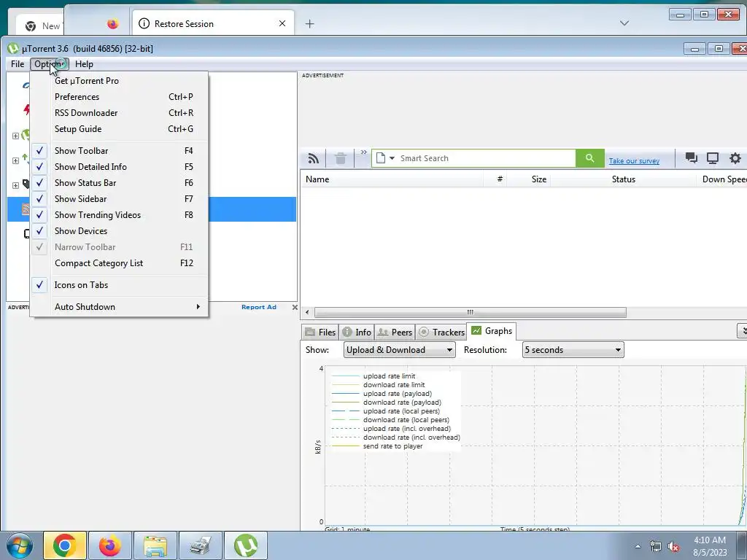747x560 pixels.
Task: Open browser tab list chevron
Action: (x=624, y=23)
